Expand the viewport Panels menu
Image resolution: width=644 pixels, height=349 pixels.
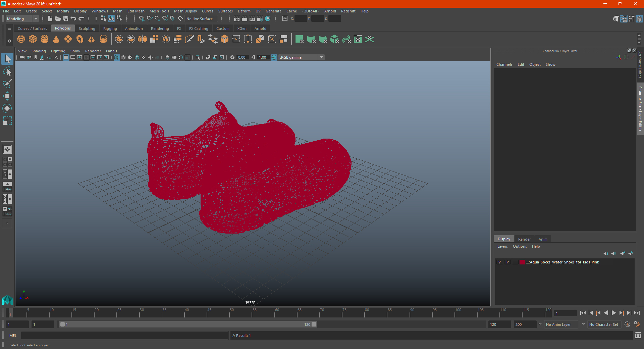(111, 51)
